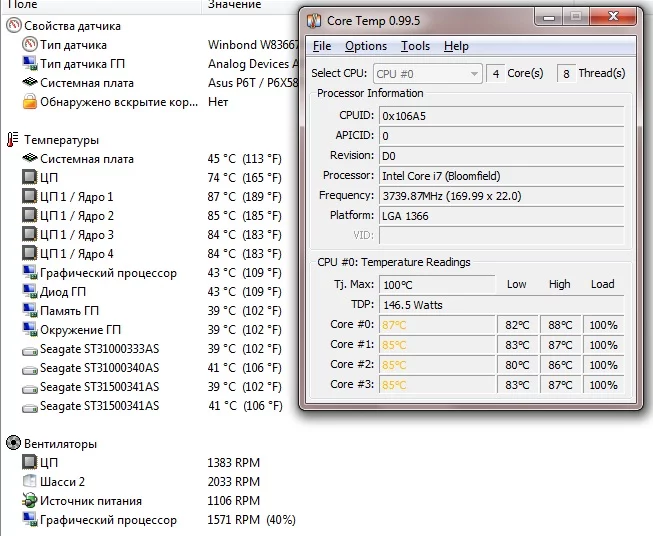Click the CPU icon for ЦП 1 / Ядро 2

click(30, 215)
